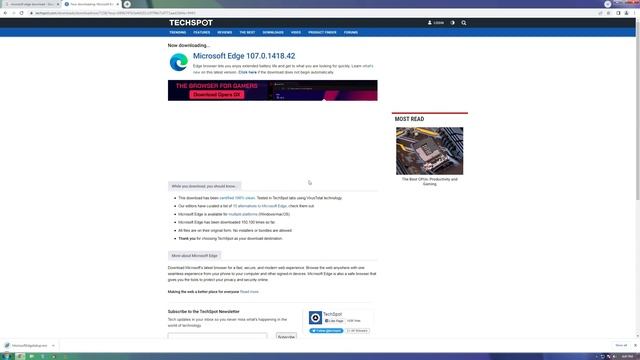
Task: Reload the page with refresh icon
Action: (22, 13)
